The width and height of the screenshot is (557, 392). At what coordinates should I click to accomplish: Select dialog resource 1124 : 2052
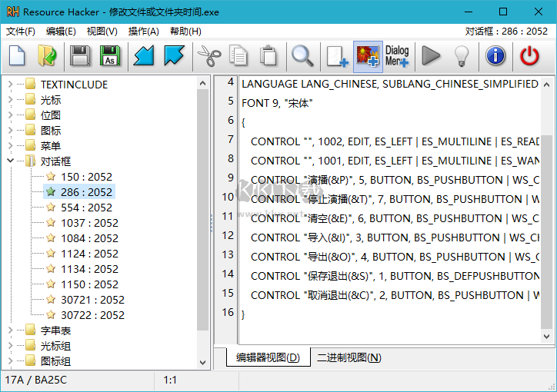(x=89, y=254)
